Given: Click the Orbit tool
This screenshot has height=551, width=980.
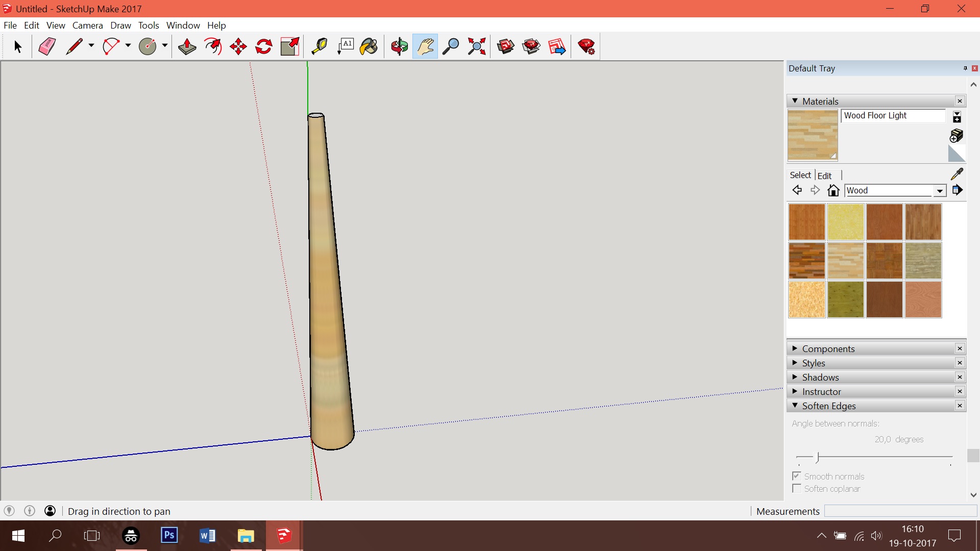Looking at the screenshot, I should pos(399,46).
